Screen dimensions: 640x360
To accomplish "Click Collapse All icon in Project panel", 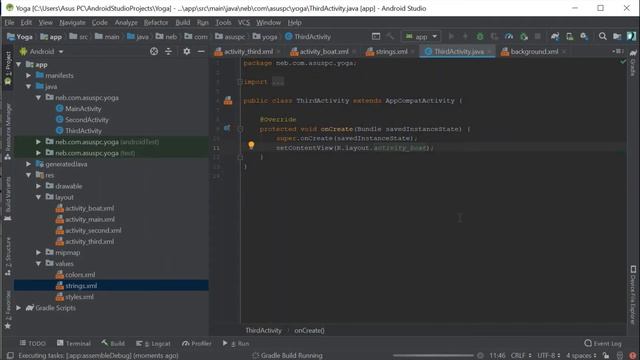I will pyautogui.click(x=168, y=51).
